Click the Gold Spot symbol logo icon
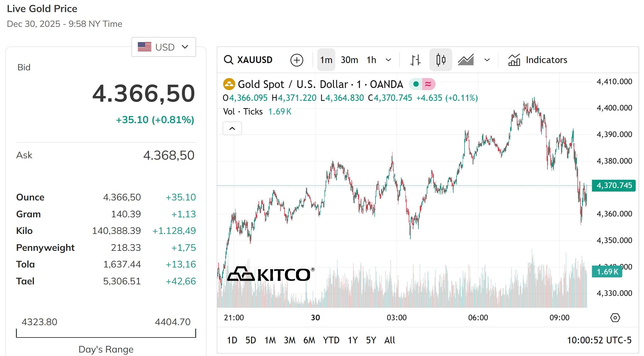This screenshot has height=356, width=644. [x=229, y=84]
